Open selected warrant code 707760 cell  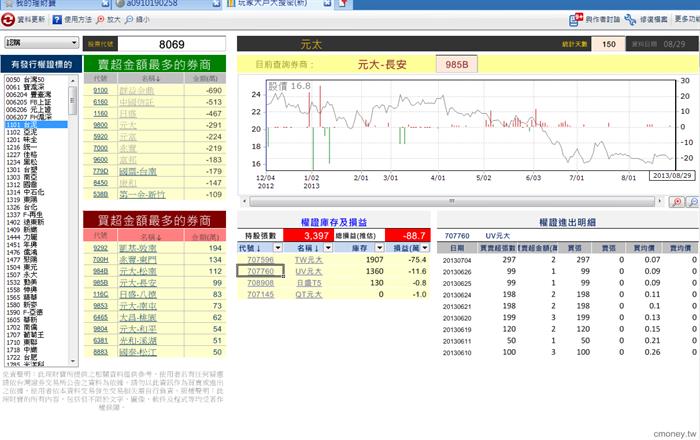pyautogui.click(x=260, y=271)
